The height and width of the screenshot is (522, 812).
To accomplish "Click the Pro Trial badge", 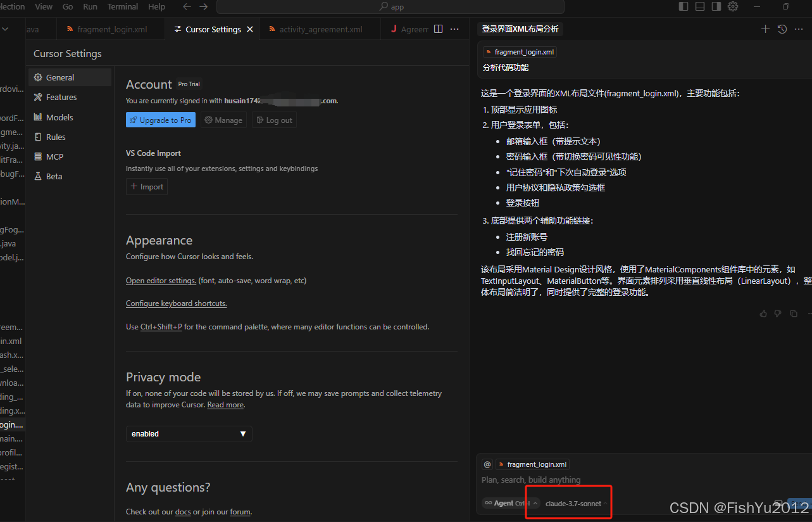I will 189,84.
